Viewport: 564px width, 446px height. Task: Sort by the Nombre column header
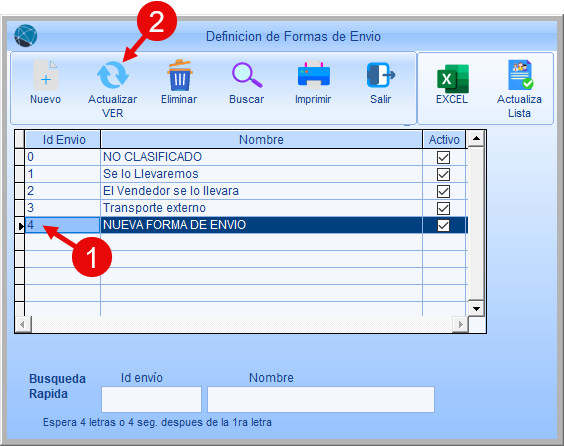261,140
